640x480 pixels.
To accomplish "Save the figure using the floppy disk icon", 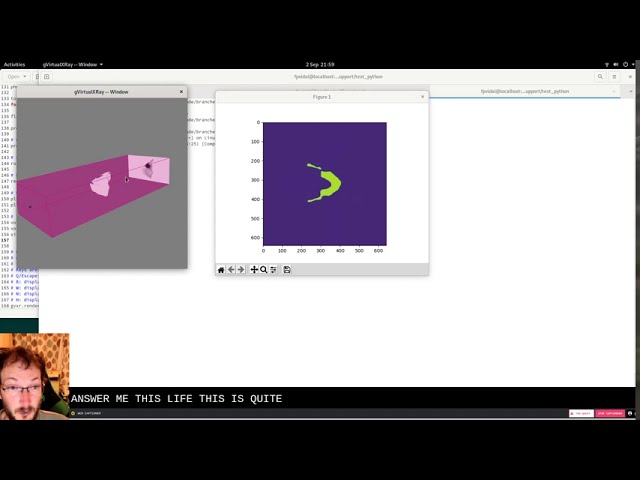I will [287, 270].
